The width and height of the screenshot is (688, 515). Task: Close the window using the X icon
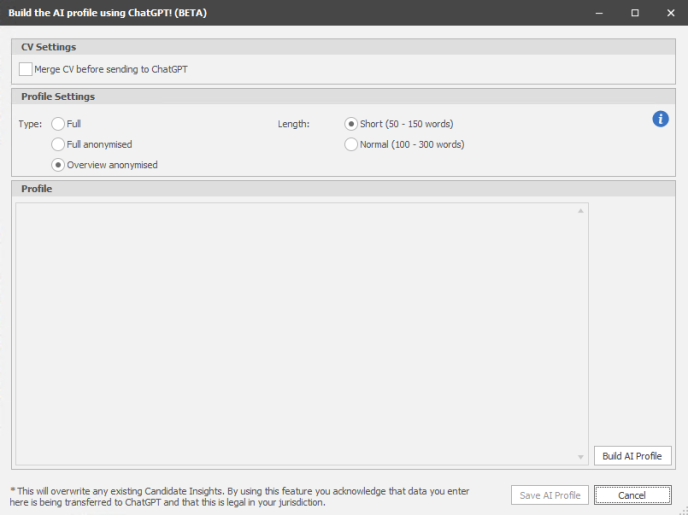point(668,12)
